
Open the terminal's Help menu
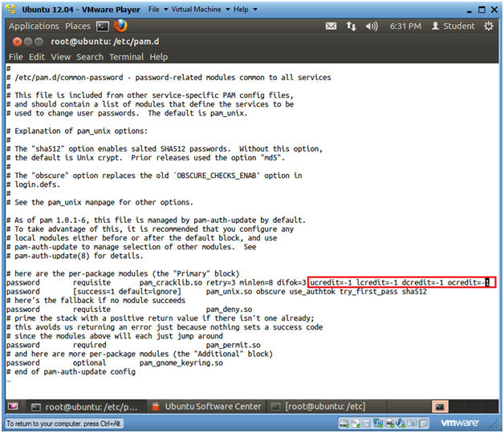pos(158,57)
